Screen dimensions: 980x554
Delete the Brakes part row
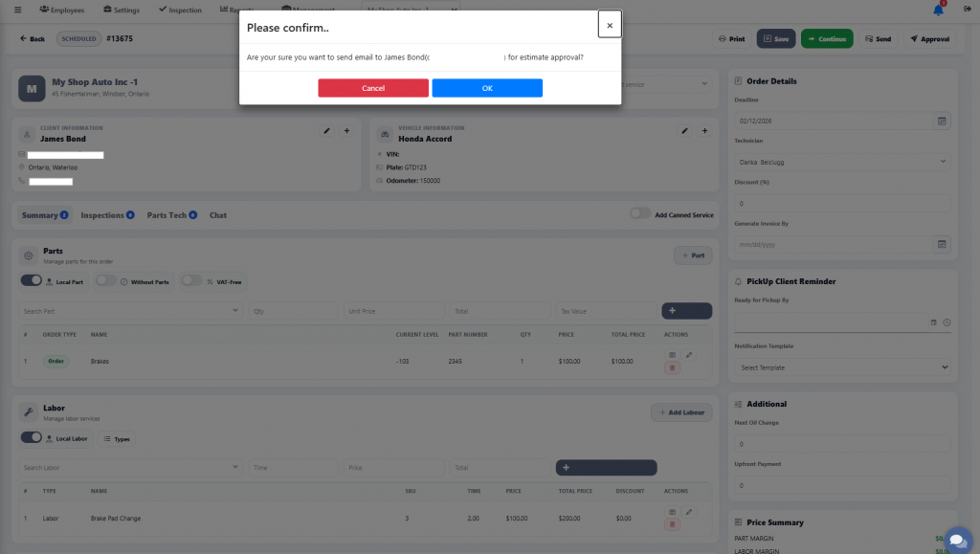click(672, 367)
